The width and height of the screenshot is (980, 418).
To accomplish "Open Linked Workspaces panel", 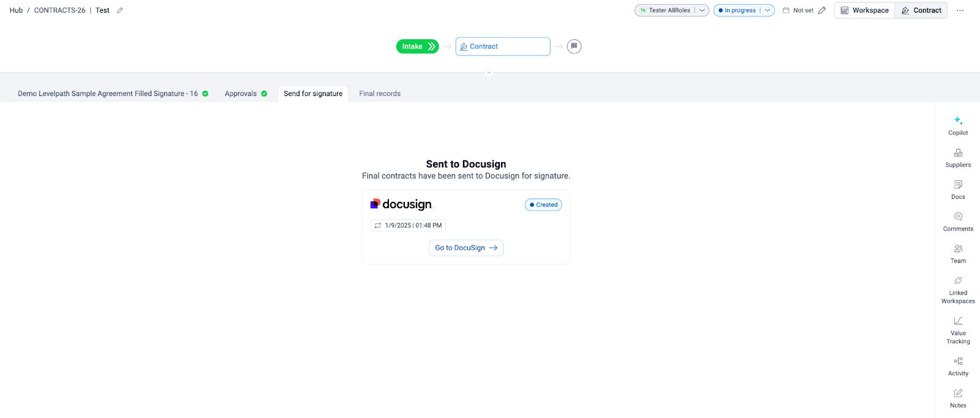I will pos(958,289).
